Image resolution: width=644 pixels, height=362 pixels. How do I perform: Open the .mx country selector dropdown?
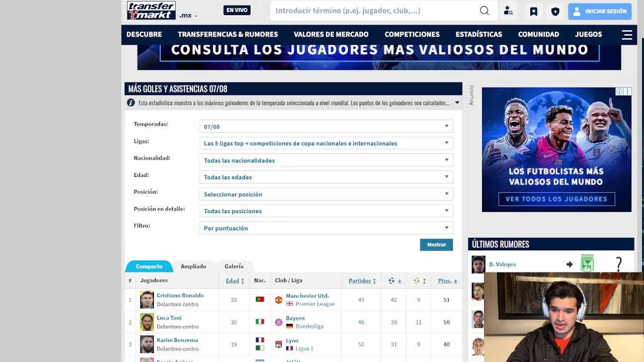(x=188, y=16)
